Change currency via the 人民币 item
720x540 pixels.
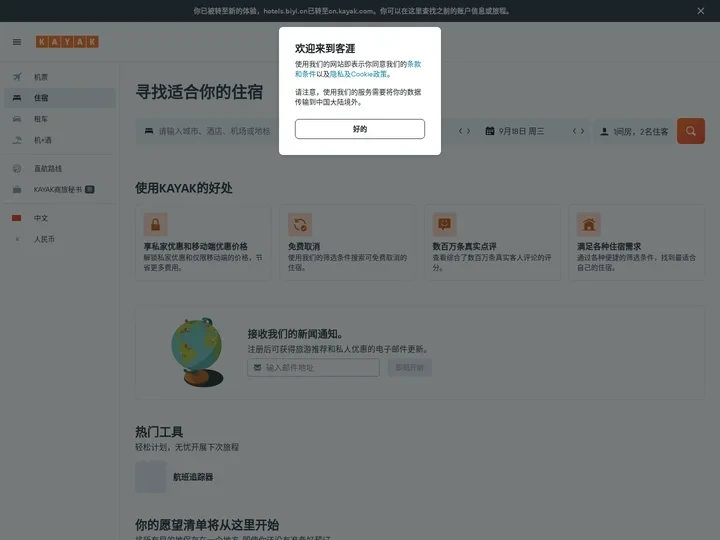pyautogui.click(x=60, y=239)
